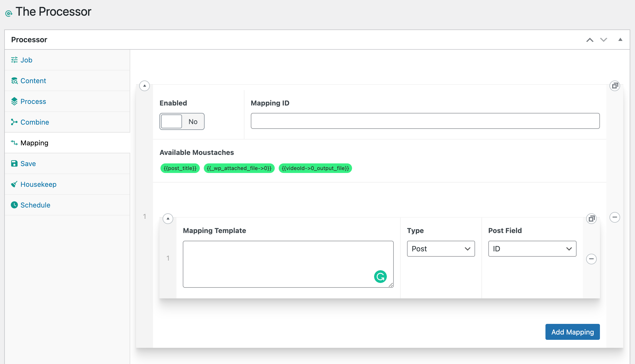Open the Content tab in the sidebar
Screen dimensions: 635x364
pos(33,81)
